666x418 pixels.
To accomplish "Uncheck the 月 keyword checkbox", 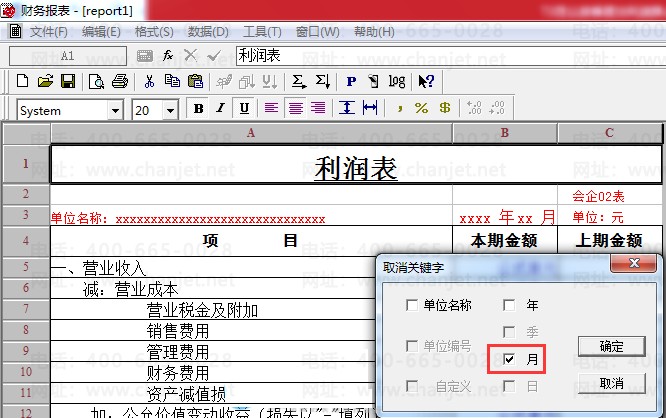I will 509,359.
